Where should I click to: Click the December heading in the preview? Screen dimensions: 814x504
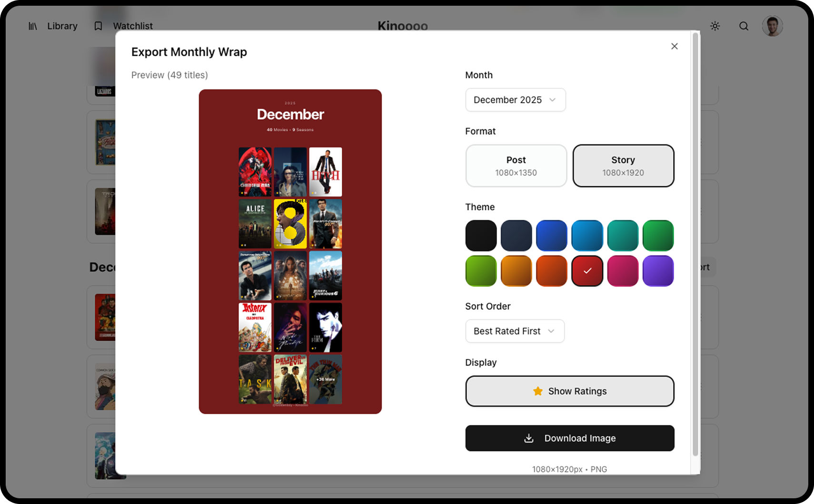tap(290, 114)
